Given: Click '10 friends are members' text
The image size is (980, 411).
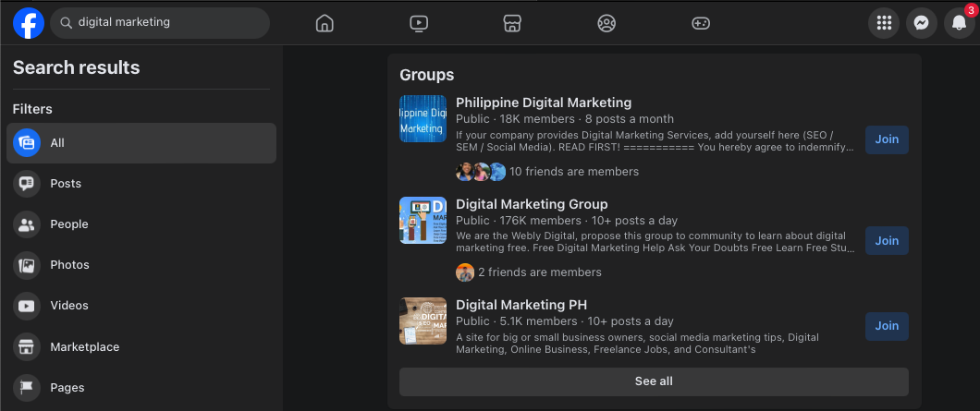Looking at the screenshot, I should tap(574, 171).
